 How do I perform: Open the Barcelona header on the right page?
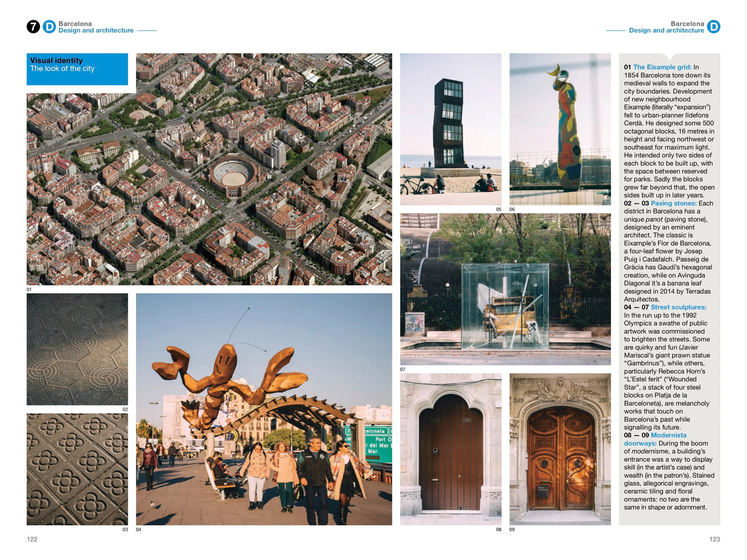tap(688, 23)
